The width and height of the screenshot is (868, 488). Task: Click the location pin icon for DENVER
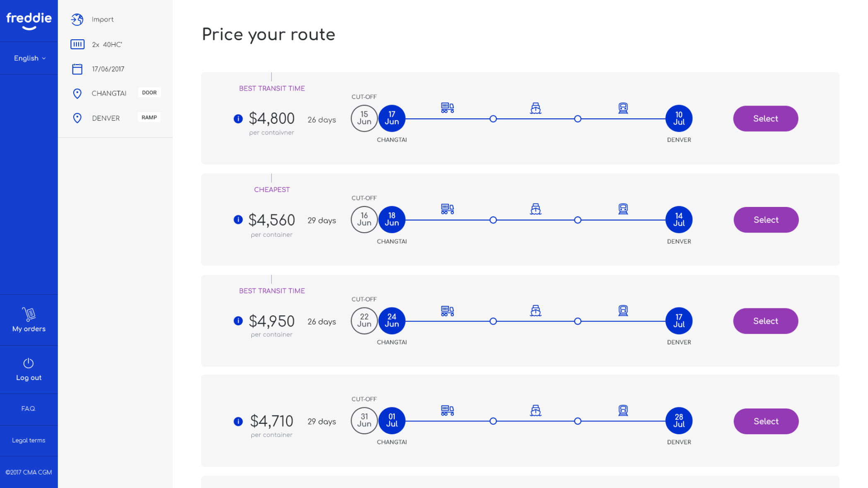pyautogui.click(x=77, y=118)
